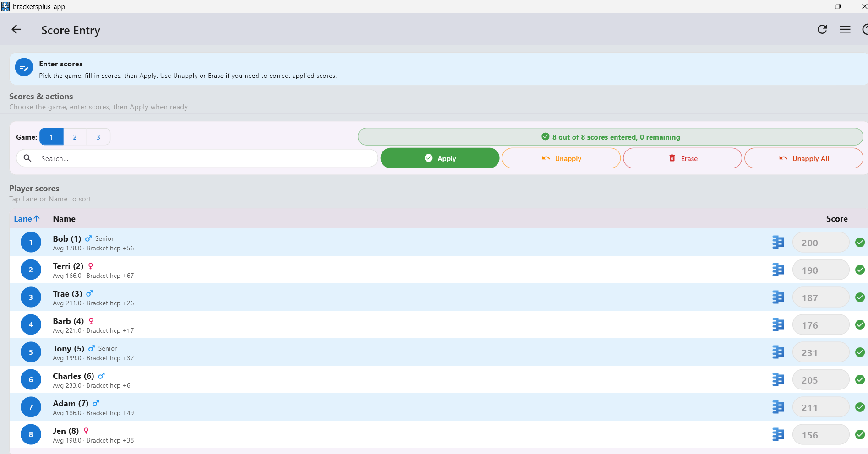Select player name Charles (6)
The image size is (868, 454).
pyautogui.click(x=73, y=376)
